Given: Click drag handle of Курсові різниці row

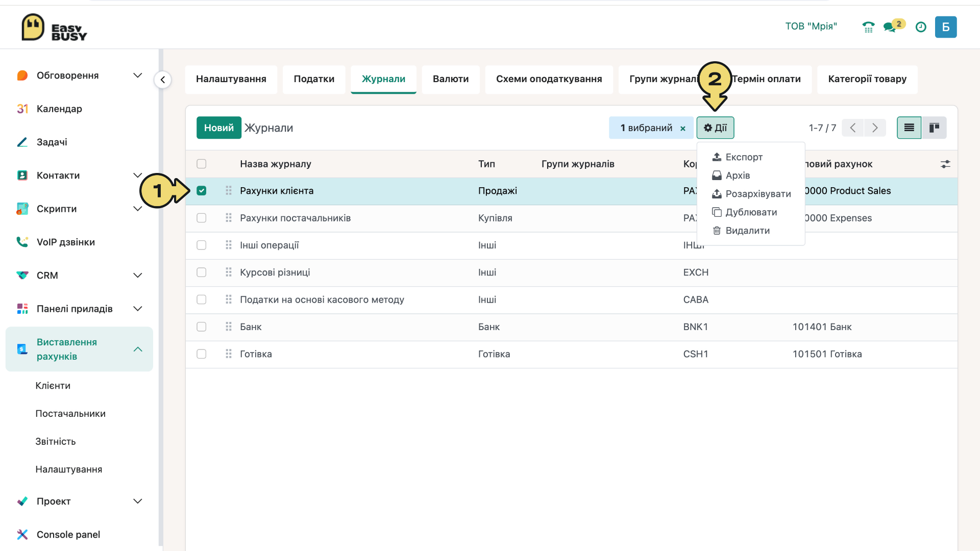Looking at the screenshot, I should (x=229, y=272).
